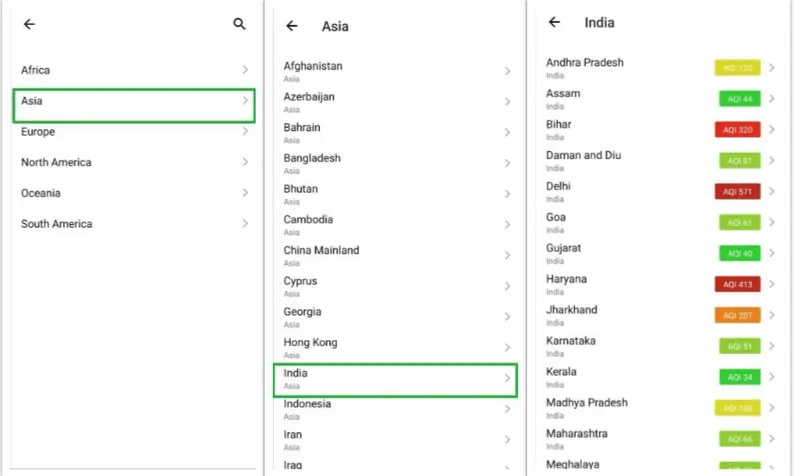The width and height of the screenshot is (800, 476).
Task: Select Hong Kong from the list
Action: click(x=395, y=347)
